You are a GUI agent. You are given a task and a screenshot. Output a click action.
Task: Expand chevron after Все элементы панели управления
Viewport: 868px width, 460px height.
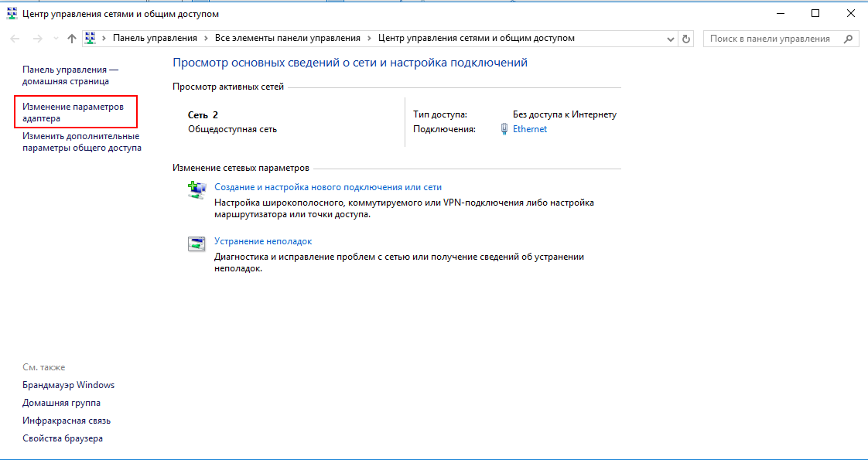[x=369, y=38]
